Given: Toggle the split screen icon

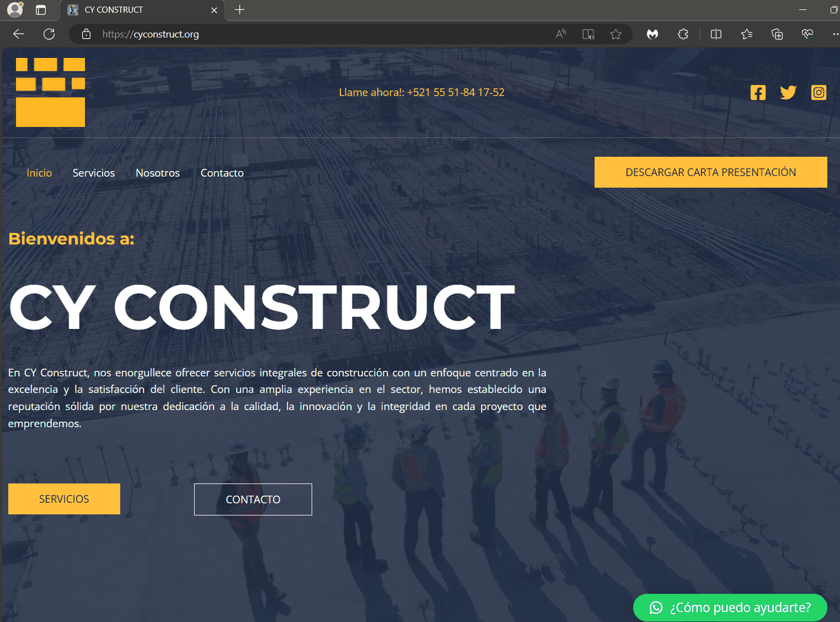Looking at the screenshot, I should (x=716, y=34).
